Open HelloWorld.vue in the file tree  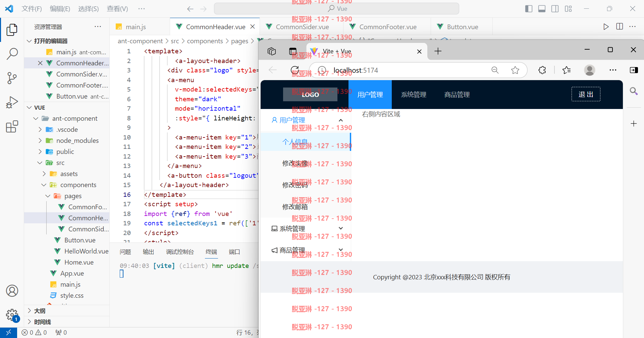click(x=86, y=251)
